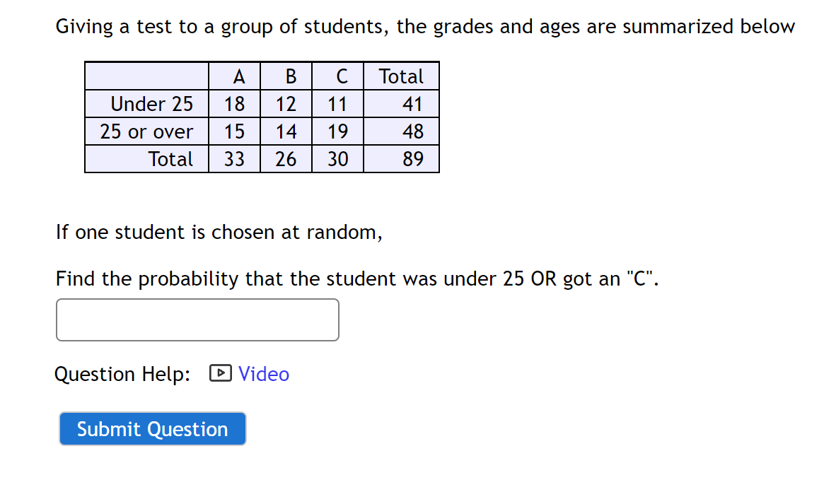824x504 pixels.
Task: Select the cell containing 19
Action: pyautogui.click(x=337, y=131)
